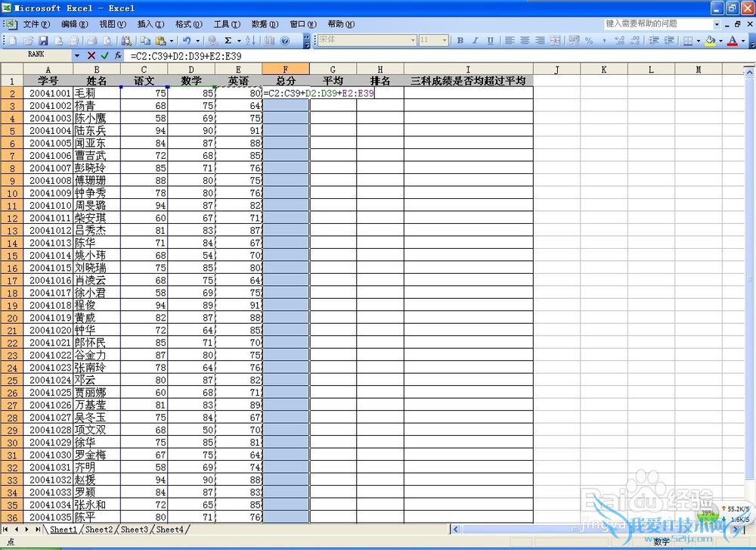The image size is (756, 550).
Task: Click the Undo arrow icon
Action: point(187,41)
